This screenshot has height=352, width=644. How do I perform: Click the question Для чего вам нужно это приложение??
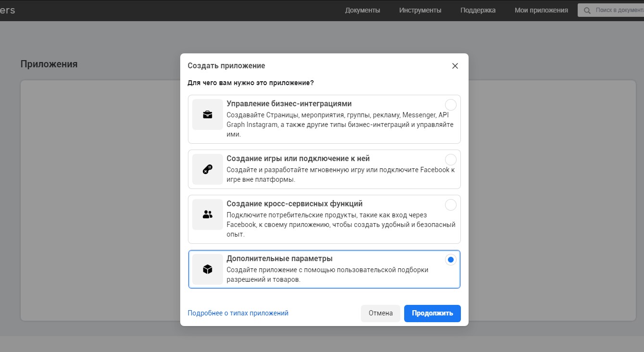251,83
